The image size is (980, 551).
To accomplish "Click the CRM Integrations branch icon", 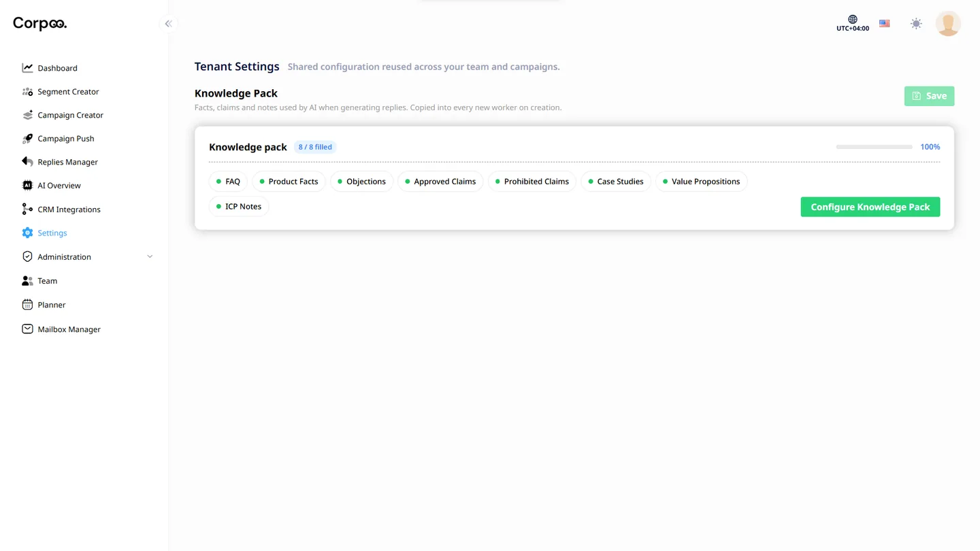I will pos(27,210).
